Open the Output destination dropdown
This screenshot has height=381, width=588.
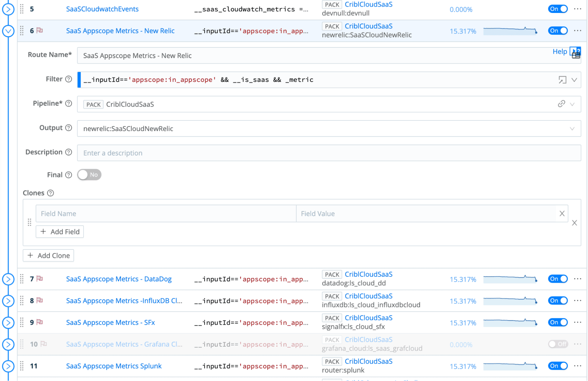(572, 129)
